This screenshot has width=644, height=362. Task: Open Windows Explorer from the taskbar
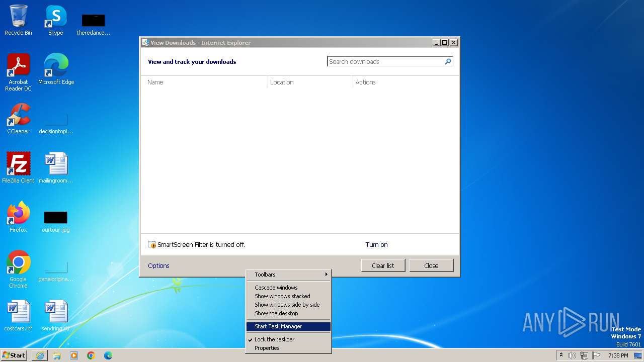(x=57, y=355)
